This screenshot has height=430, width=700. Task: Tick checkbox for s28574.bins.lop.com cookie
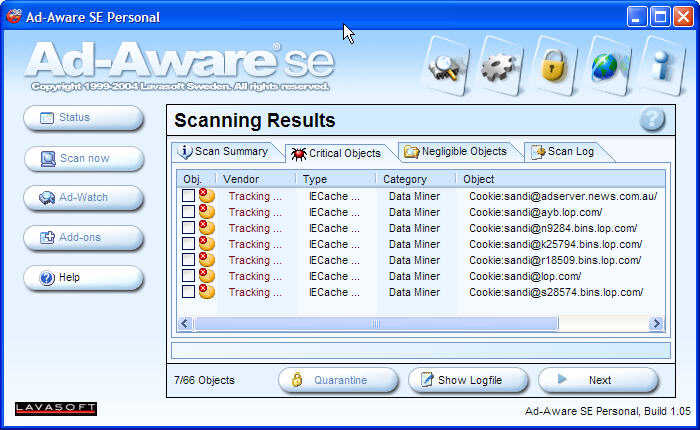coord(188,292)
